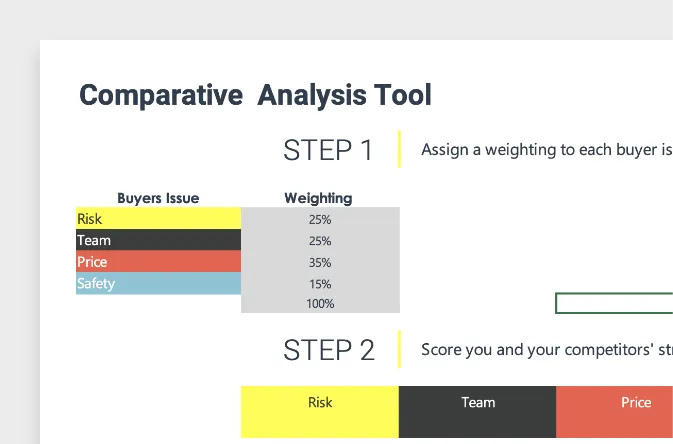Click the STEP 1 heading

coord(328,150)
